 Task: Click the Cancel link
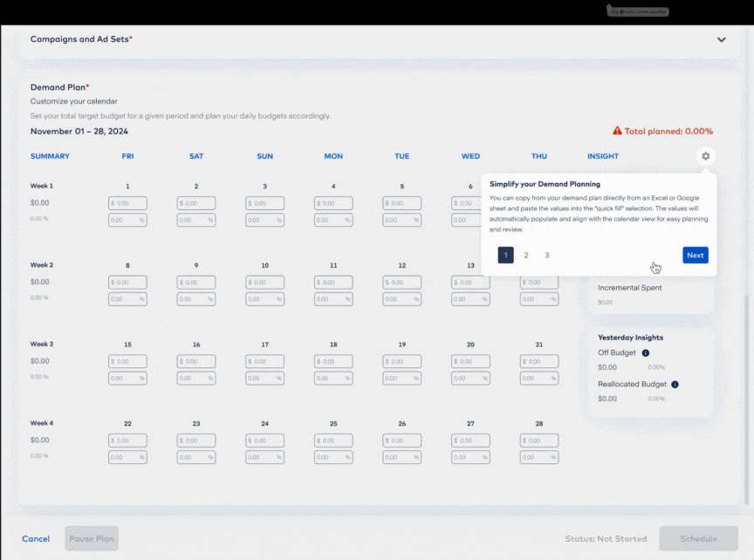(x=36, y=539)
